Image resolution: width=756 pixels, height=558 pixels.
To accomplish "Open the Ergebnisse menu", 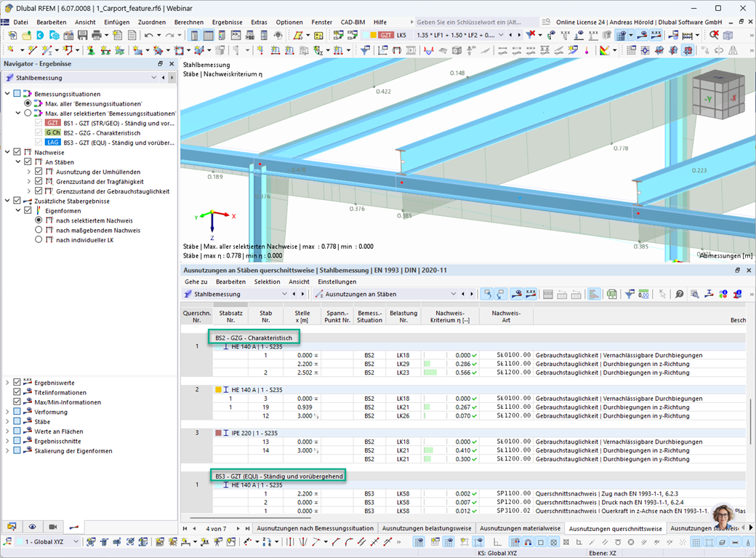I will pos(227,23).
